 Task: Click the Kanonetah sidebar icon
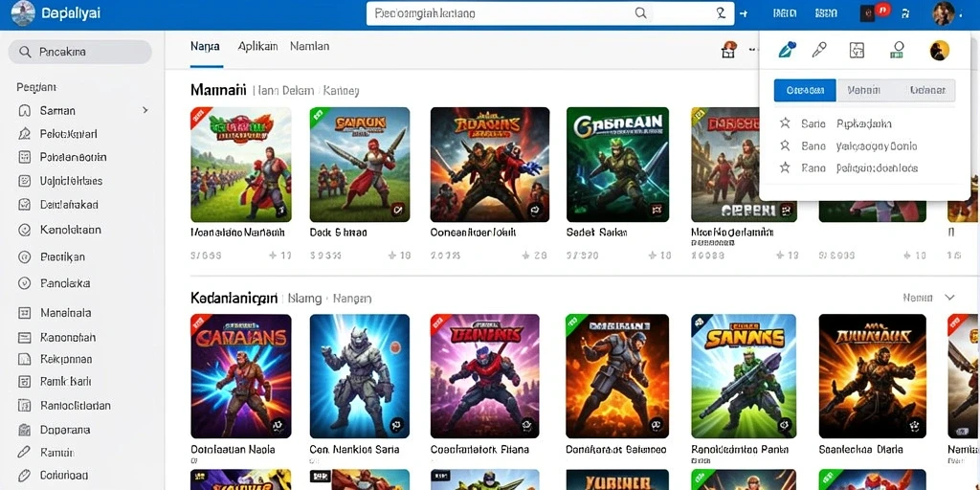(25, 338)
